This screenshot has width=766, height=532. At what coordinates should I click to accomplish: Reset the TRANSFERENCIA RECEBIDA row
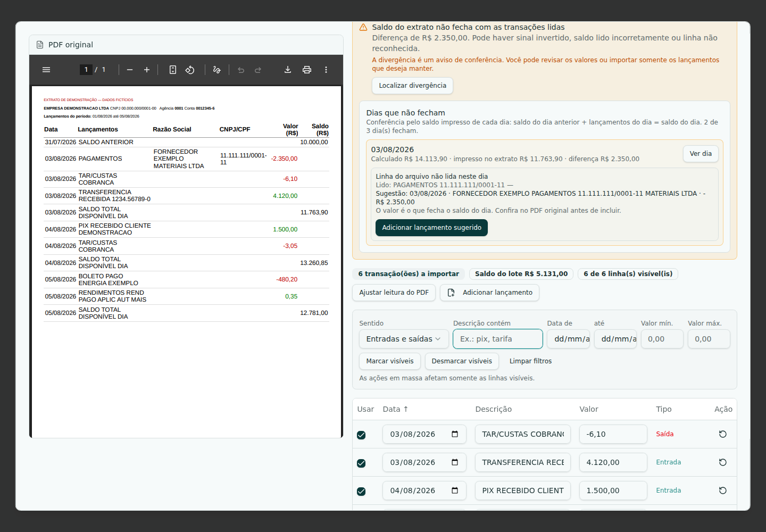(x=723, y=462)
